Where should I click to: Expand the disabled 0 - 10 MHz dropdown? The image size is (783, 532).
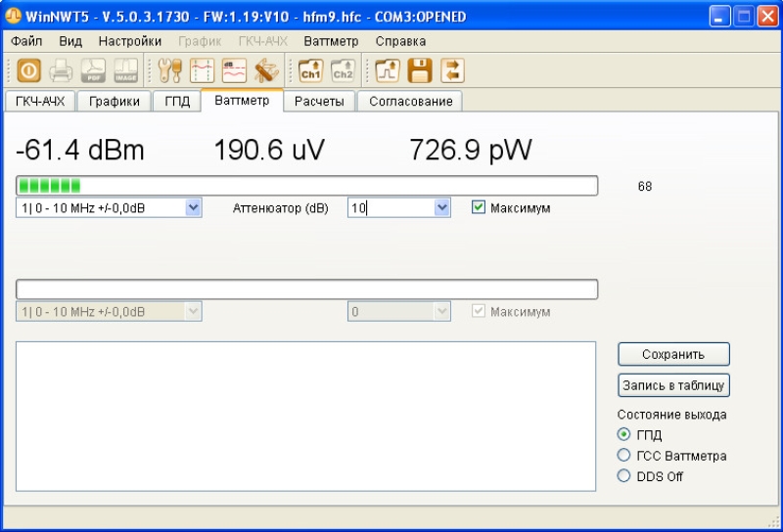coord(193,311)
